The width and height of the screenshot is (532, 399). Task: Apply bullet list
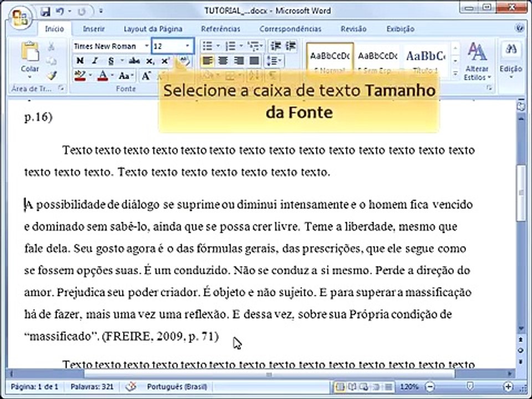[x=207, y=46]
